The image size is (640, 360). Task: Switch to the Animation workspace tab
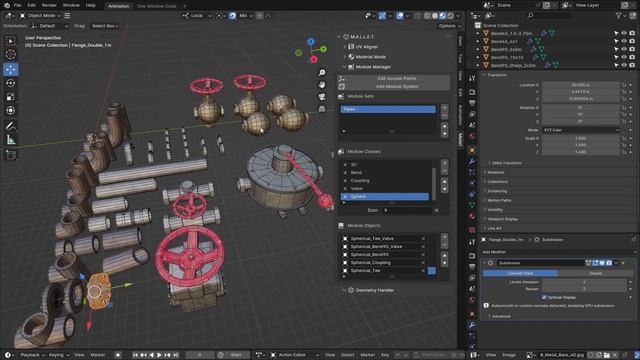tap(118, 6)
